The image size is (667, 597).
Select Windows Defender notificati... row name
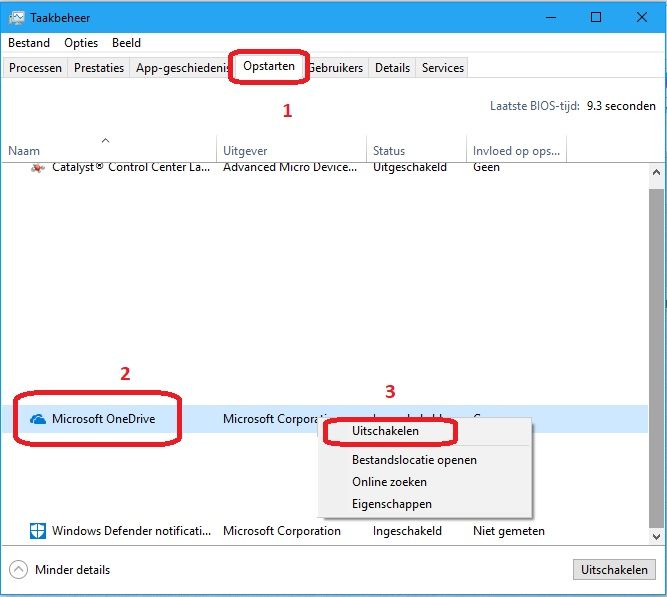pos(131,531)
